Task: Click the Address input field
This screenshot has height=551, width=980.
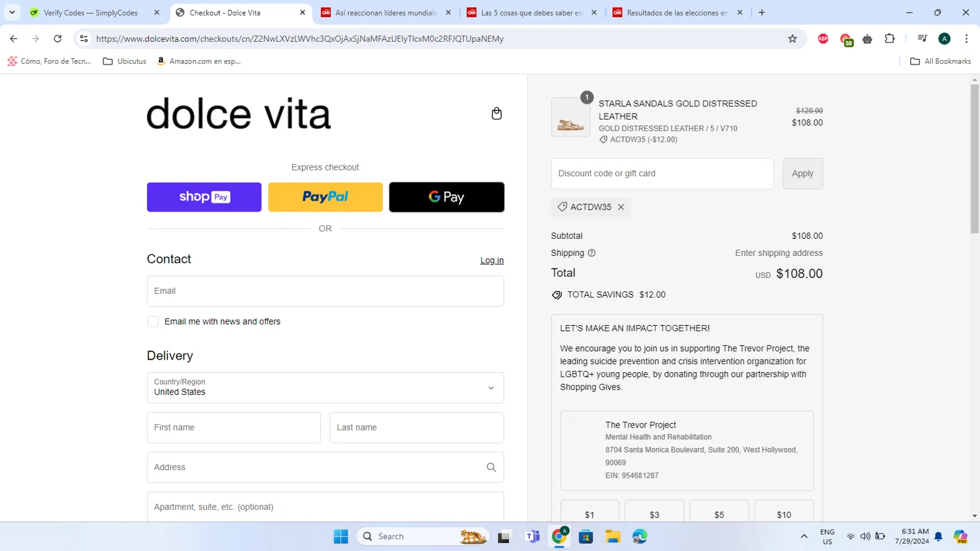Action: [x=325, y=467]
